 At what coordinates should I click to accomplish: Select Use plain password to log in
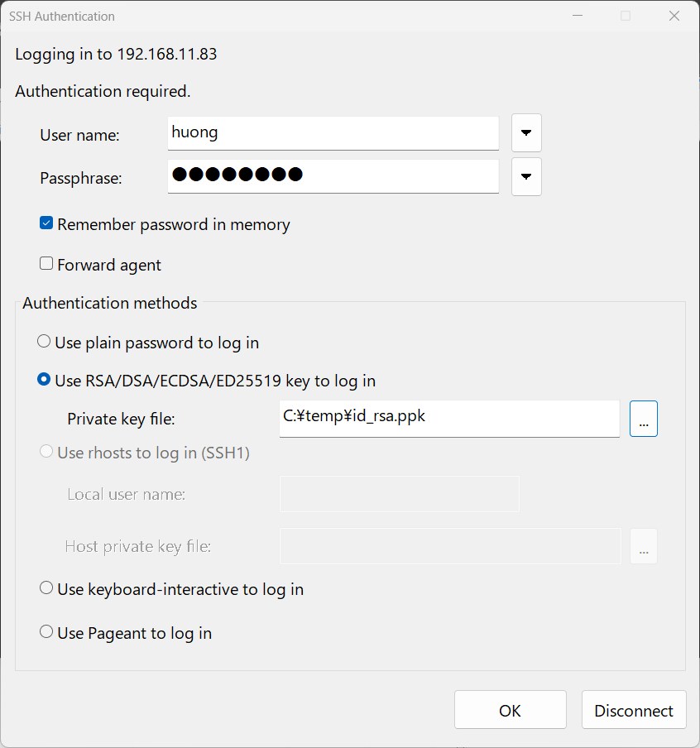pyautogui.click(x=44, y=342)
